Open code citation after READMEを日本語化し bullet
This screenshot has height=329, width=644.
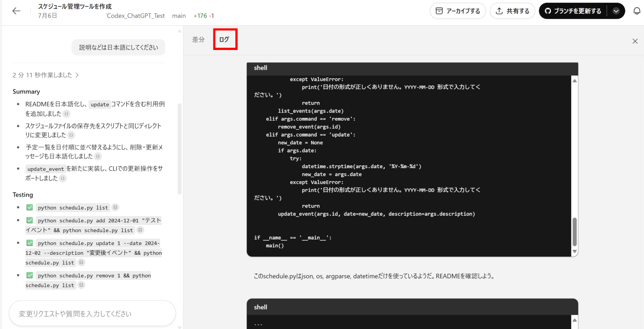66,114
